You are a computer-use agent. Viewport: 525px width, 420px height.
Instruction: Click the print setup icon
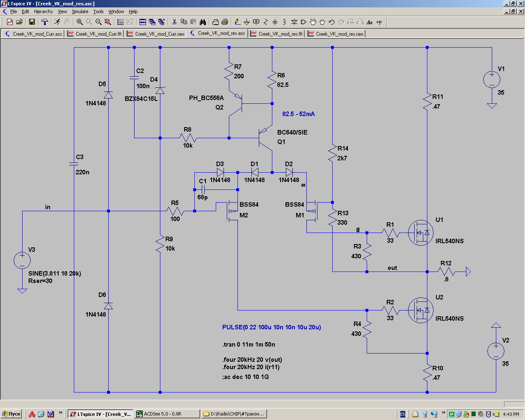click(215, 22)
